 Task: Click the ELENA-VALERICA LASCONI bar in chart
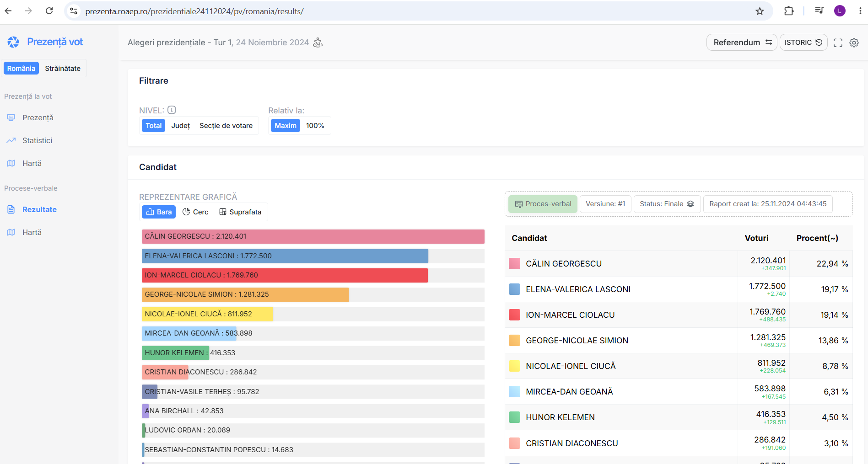pos(285,256)
